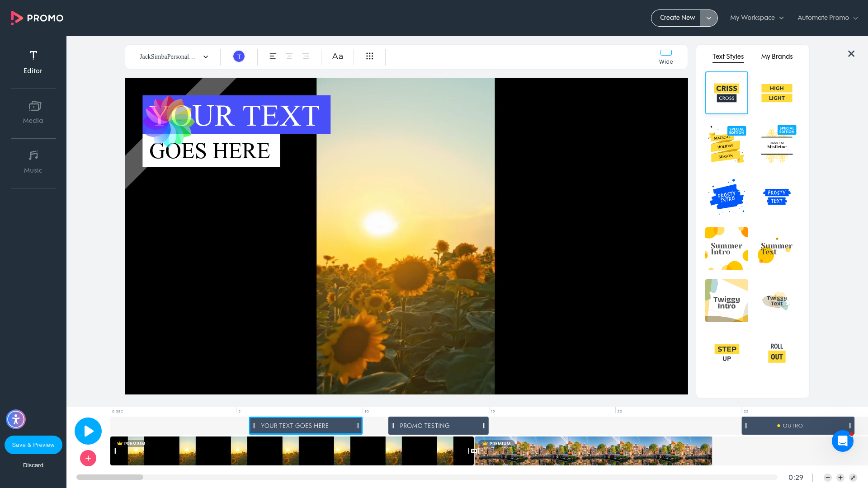The image size is (868, 488).
Task: Open the text color picker (T circle)
Action: (x=239, y=56)
